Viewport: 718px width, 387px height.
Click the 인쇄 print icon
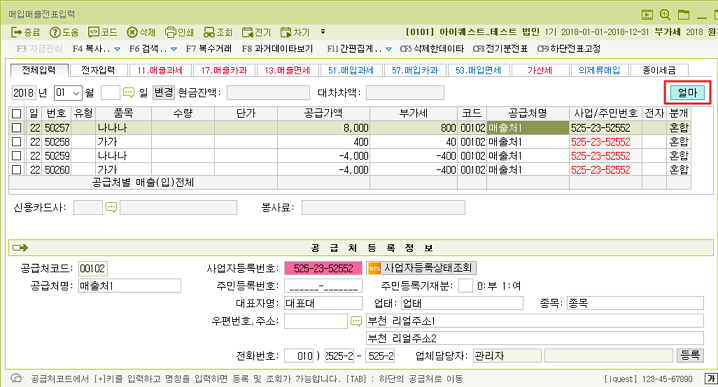click(x=170, y=32)
